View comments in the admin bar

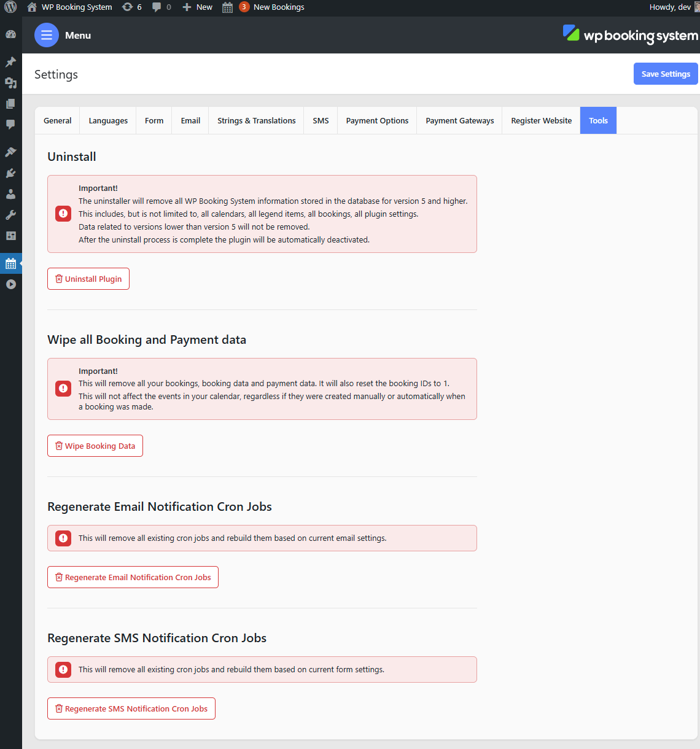161,7
